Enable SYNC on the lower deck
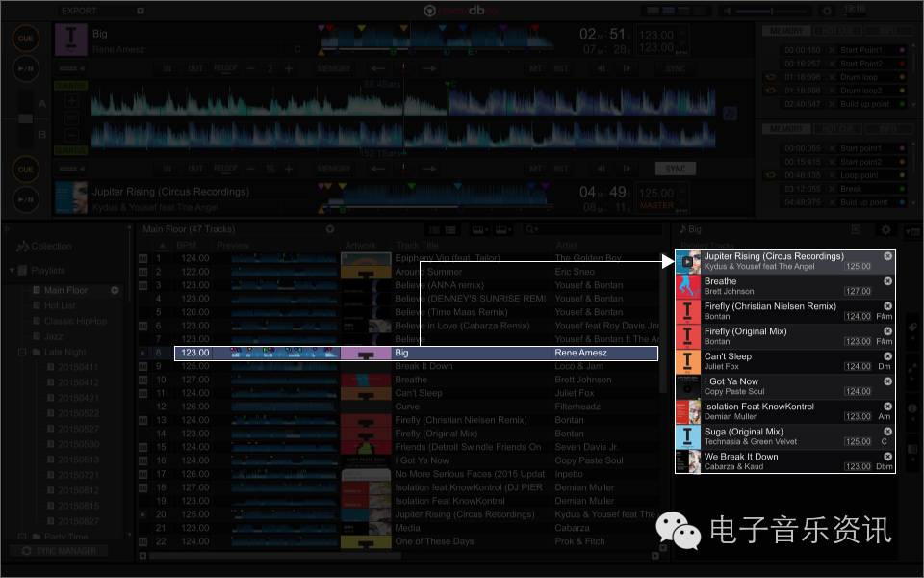Viewport: 924px width, 578px height. click(x=675, y=169)
